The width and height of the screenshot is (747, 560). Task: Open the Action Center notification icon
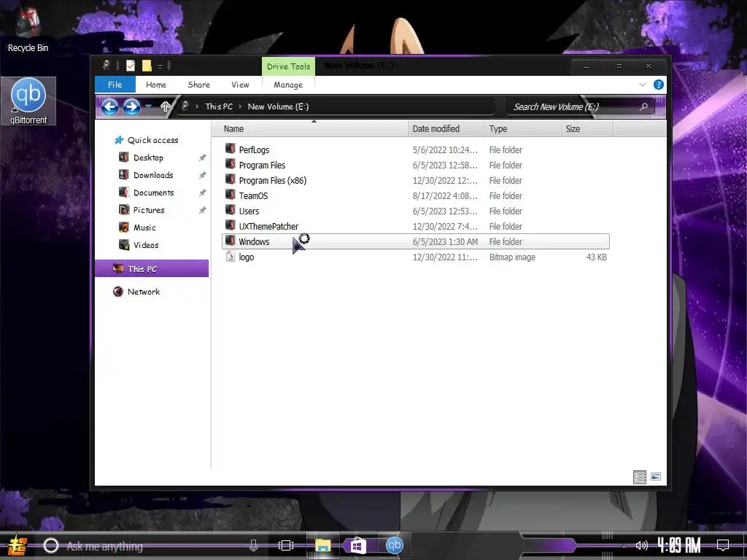coord(723,545)
